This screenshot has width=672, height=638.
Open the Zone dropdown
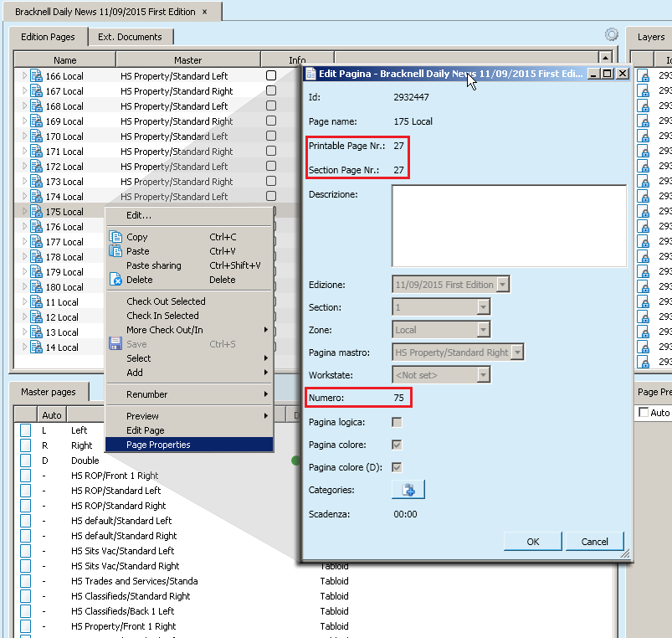483,330
